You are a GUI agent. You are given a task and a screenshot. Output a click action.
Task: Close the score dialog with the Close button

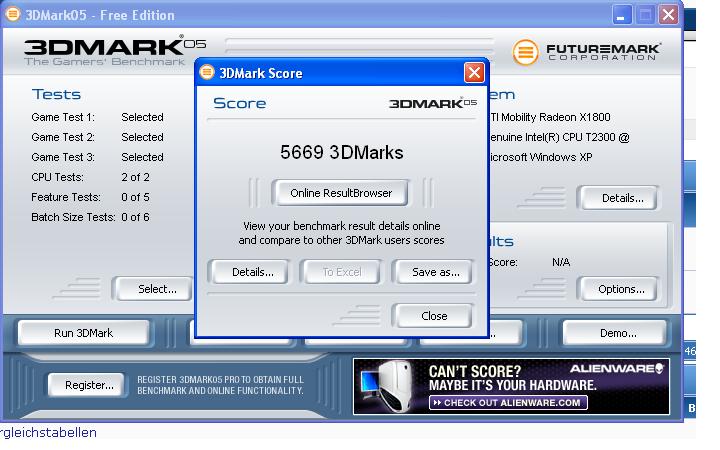(x=433, y=315)
